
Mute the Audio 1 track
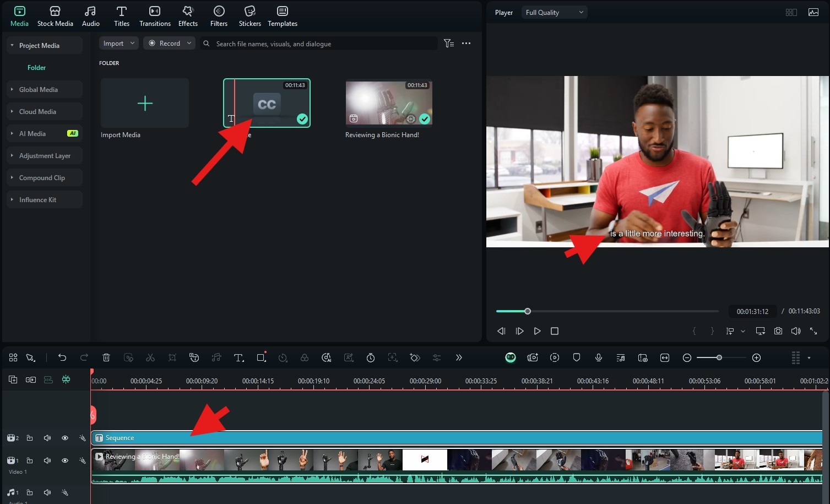pyautogui.click(x=47, y=492)
